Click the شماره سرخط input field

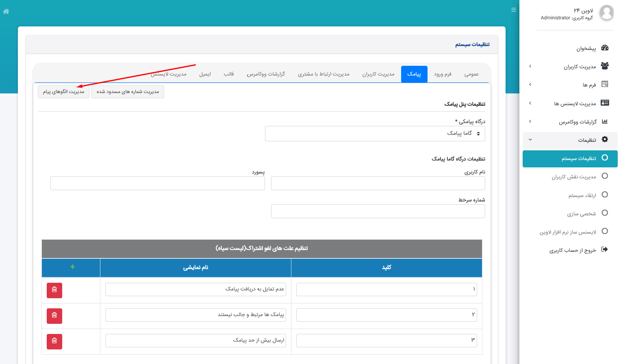(378, 211)
